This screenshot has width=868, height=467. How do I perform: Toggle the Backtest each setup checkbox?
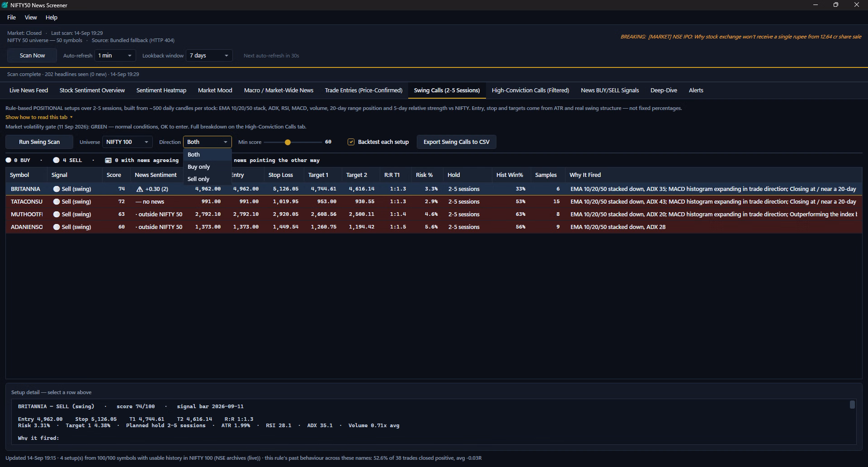click(351, 142)
